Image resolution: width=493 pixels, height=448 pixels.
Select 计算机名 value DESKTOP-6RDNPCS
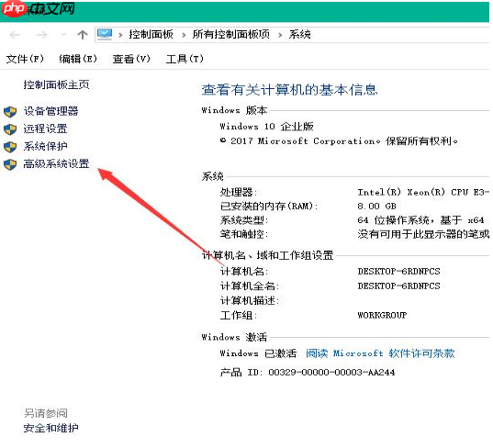(x=398, y=272)
